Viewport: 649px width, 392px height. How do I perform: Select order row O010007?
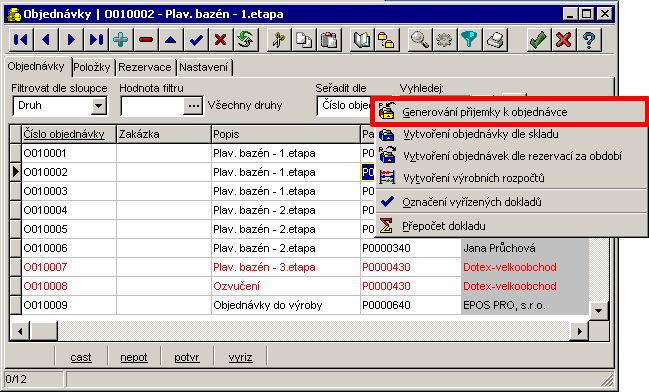(299, 267)
